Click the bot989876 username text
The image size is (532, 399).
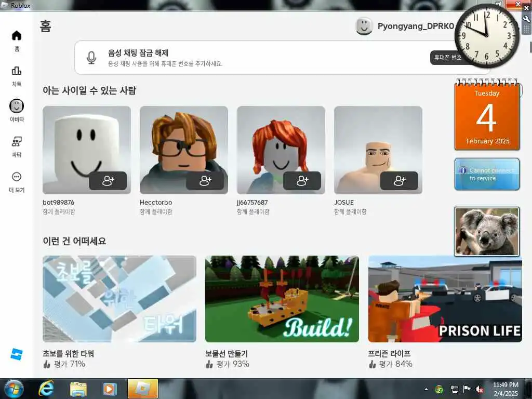58,202
